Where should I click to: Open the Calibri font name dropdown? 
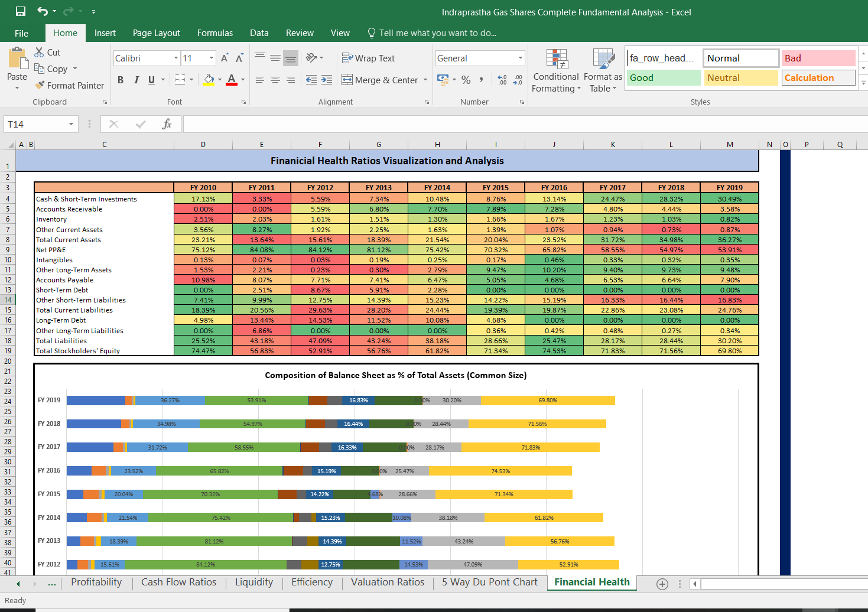point(176,58)
